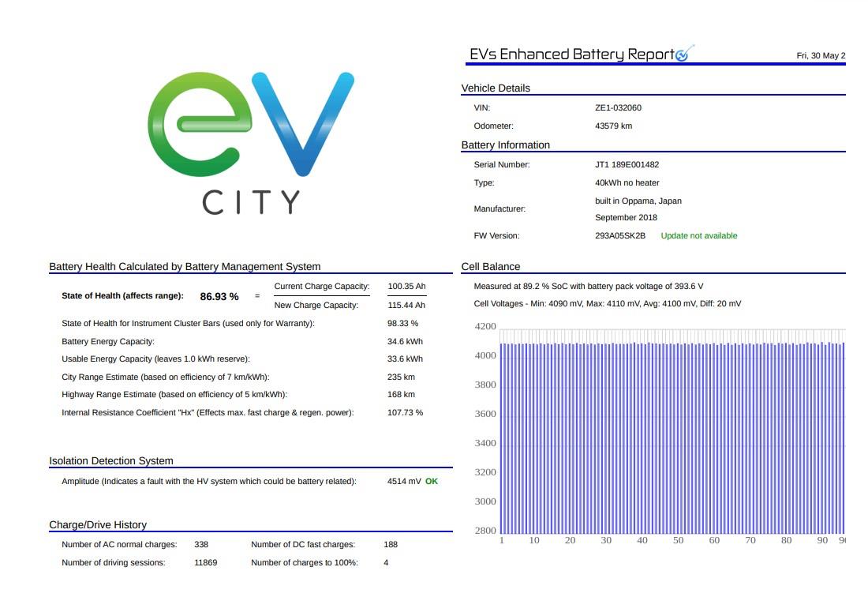Click the manufacture date "September 2018"
This screenshot has width=868, height=612.
click(x=626, y=218)
